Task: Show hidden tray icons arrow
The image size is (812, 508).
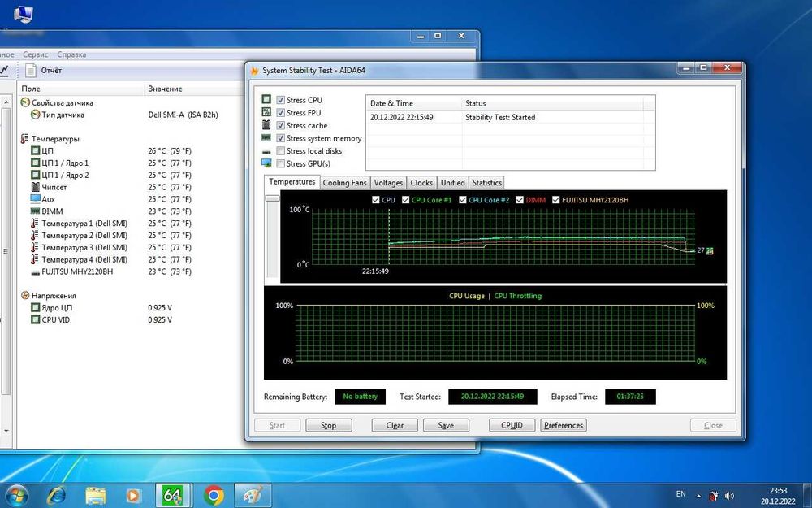Action: 698,496
